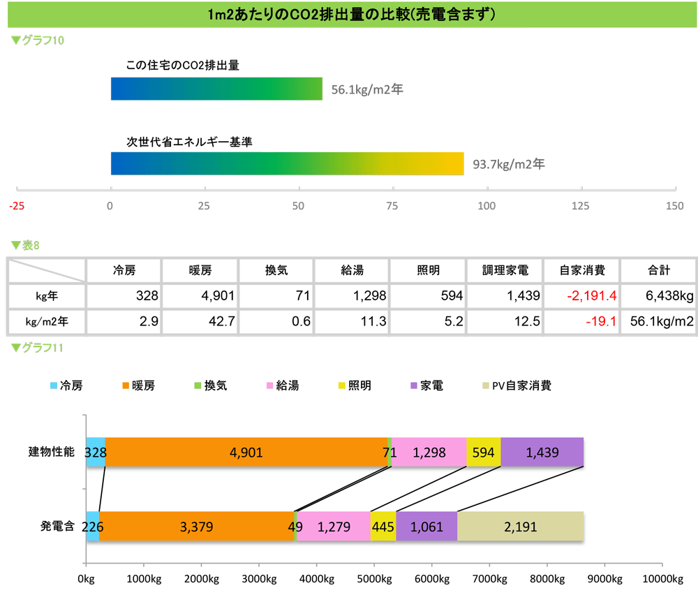Image resolution: width=698 pixels, height=616 pixels.
Task: Click the ▼表8 heading
Action: [25, 245]
